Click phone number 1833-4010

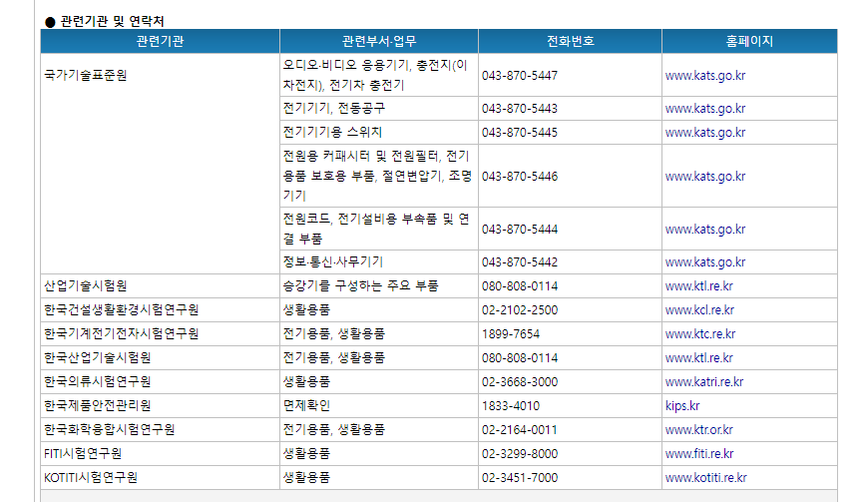pos(511,406)
